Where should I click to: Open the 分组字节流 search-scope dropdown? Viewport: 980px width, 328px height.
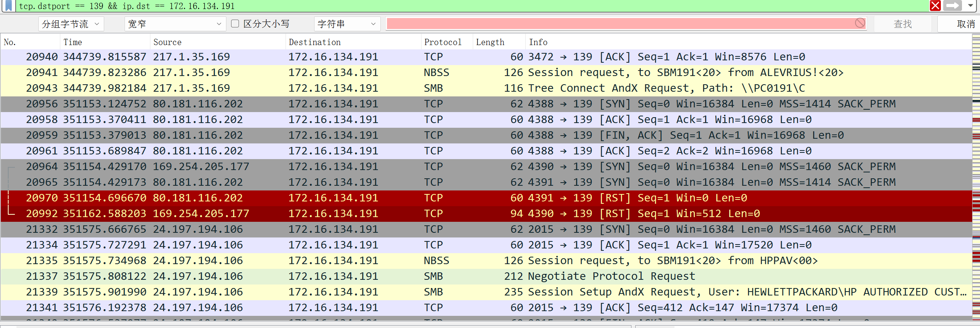pyautogui.click(x=71, y=24)
